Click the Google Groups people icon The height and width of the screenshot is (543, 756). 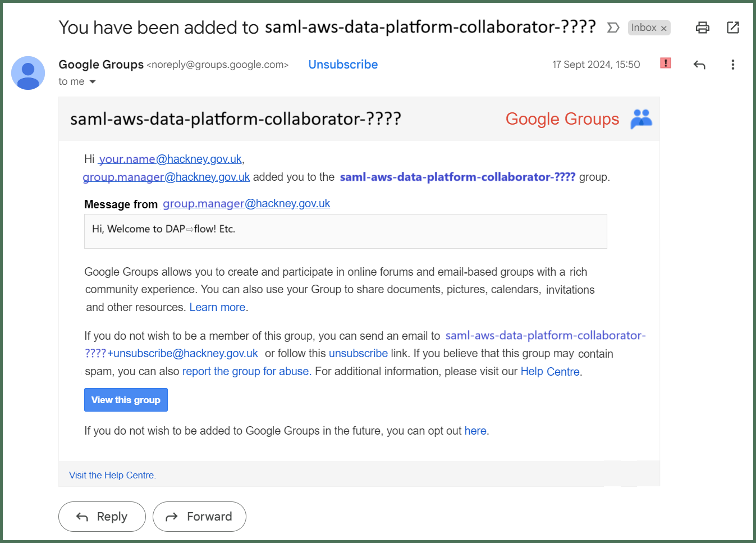pyautogui.click(x=641, y=118)
